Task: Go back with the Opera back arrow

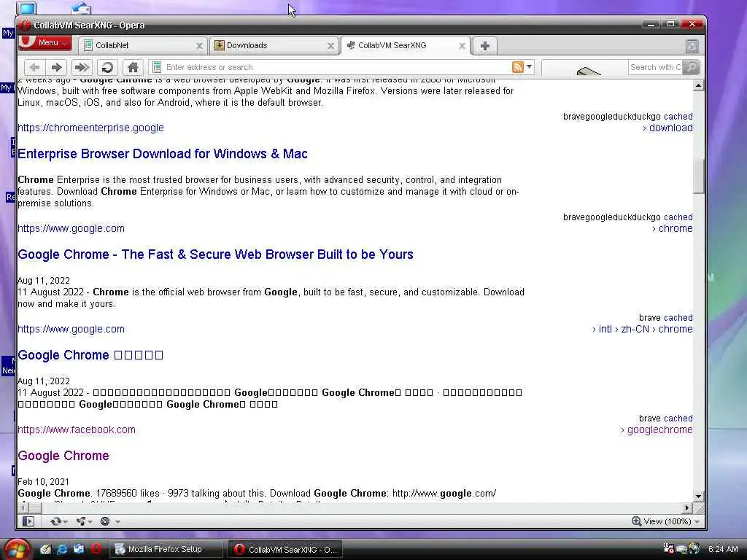Action: pos(35,67)
